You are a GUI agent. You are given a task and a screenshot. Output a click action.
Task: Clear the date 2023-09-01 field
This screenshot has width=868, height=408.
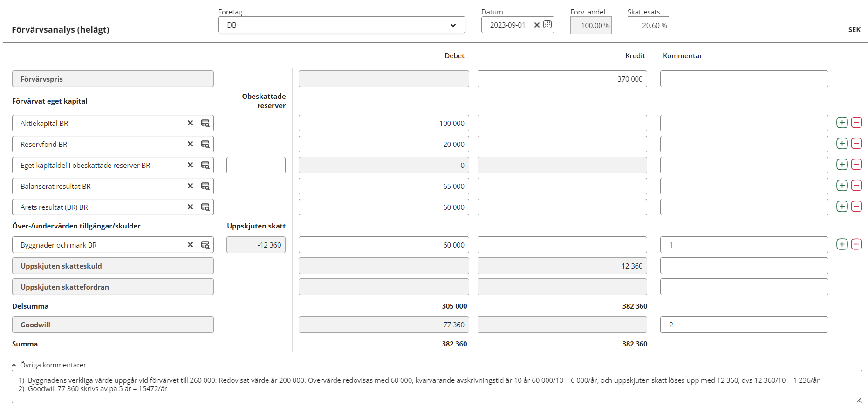pyautogui.click(x=537, y=25)
